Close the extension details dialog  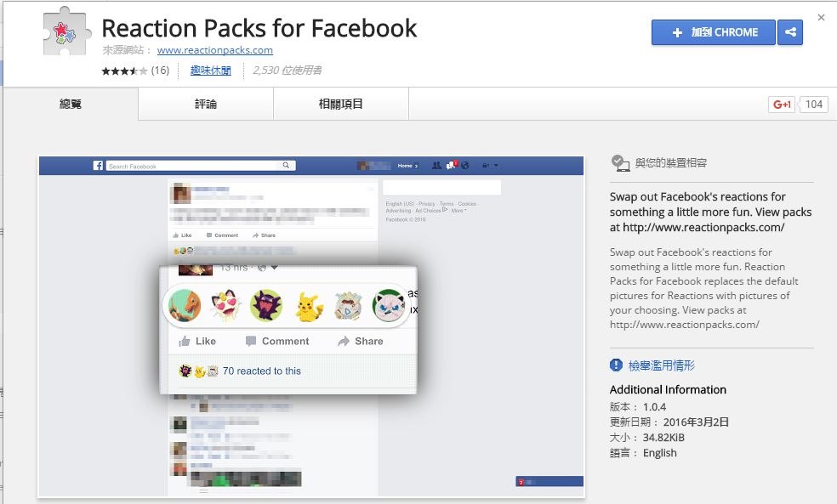click(x=821, y=18)
